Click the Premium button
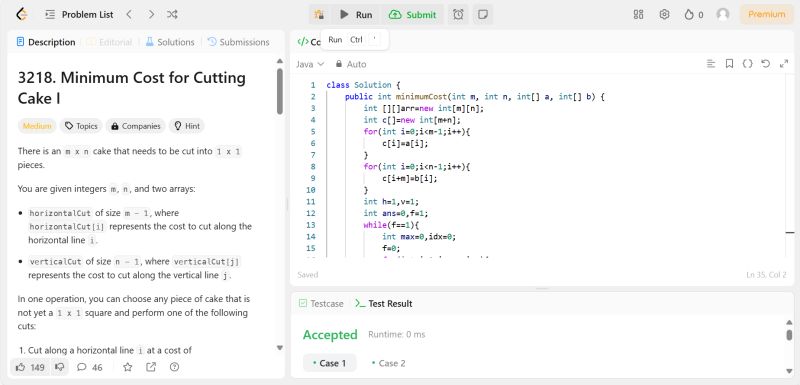Viewport: 800px width, 385px height. click(x=766, y=14)
